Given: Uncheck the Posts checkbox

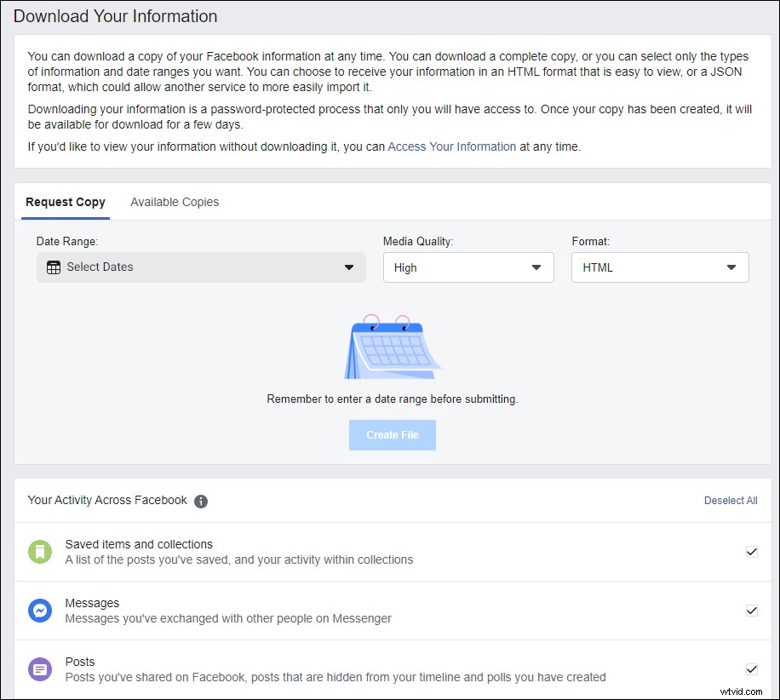Looking at the screenshot, I should tap(752, 668).
